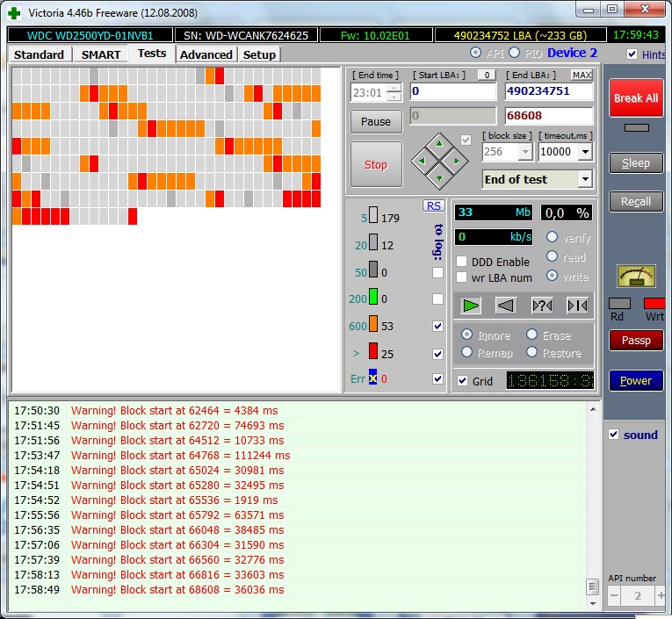Select the butterfly scan mode icon

tap(577, 306)
